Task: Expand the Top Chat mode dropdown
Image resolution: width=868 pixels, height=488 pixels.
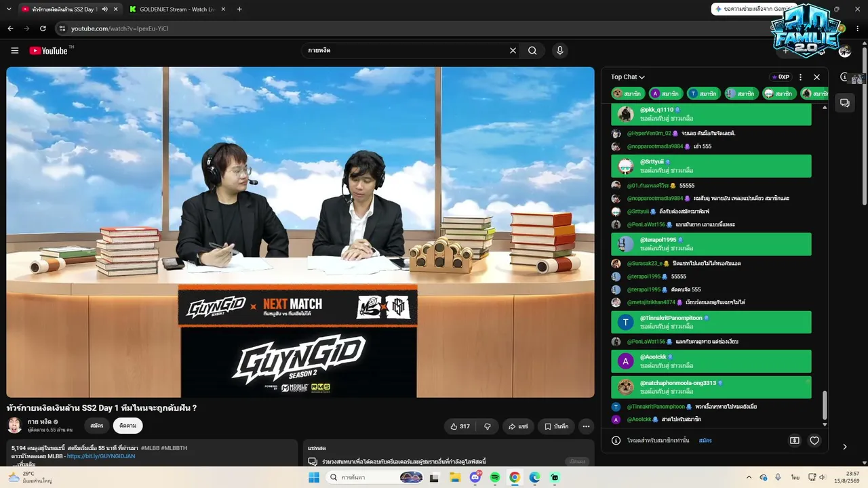Action: point(628,77)
